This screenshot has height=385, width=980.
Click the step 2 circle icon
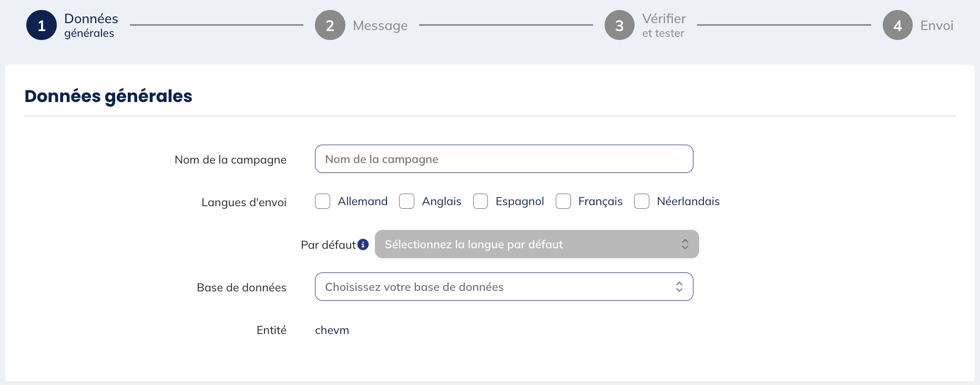click(x=330, y=25)
